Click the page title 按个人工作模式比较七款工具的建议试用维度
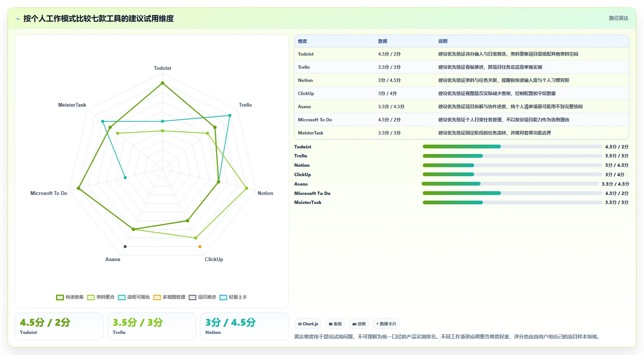The image size is (644, 355). (x=98, y=18)
